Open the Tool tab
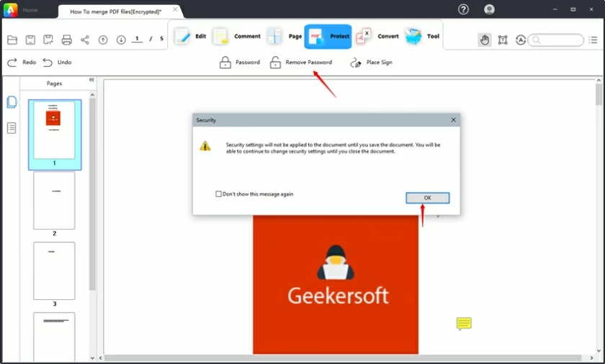 pyautogui.click(x=422, y=36)
